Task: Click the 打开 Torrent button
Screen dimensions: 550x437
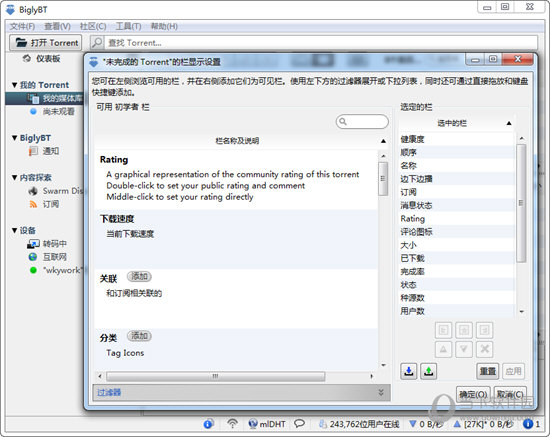Action: (x=46, y=42)
